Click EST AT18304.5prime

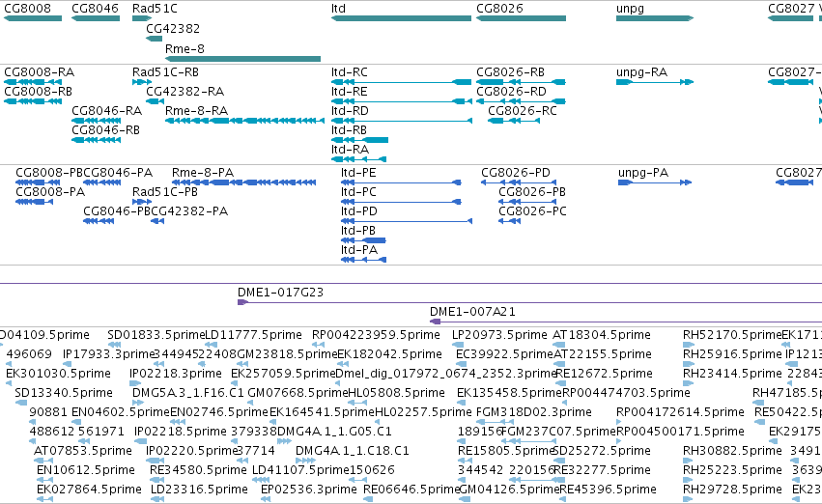[602, 335]
